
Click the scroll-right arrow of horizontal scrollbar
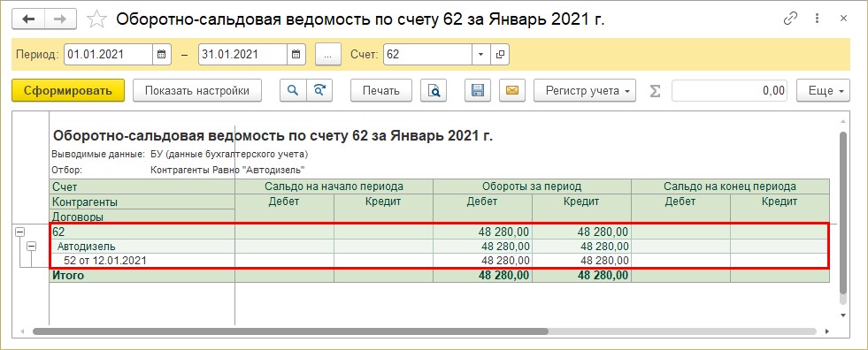(827, 331)
